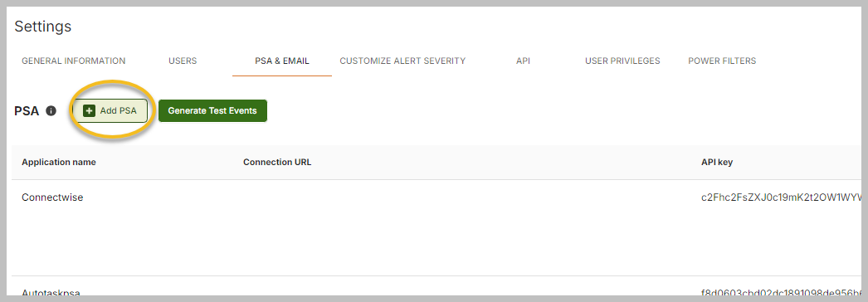Open Customize Alert Severity tab

tap(402, 61)
